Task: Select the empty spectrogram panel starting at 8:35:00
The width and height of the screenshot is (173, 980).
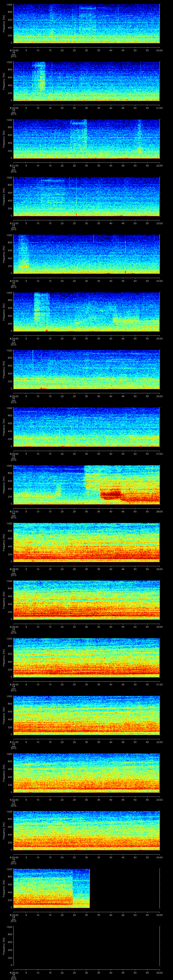Action: tap(86, 946)
